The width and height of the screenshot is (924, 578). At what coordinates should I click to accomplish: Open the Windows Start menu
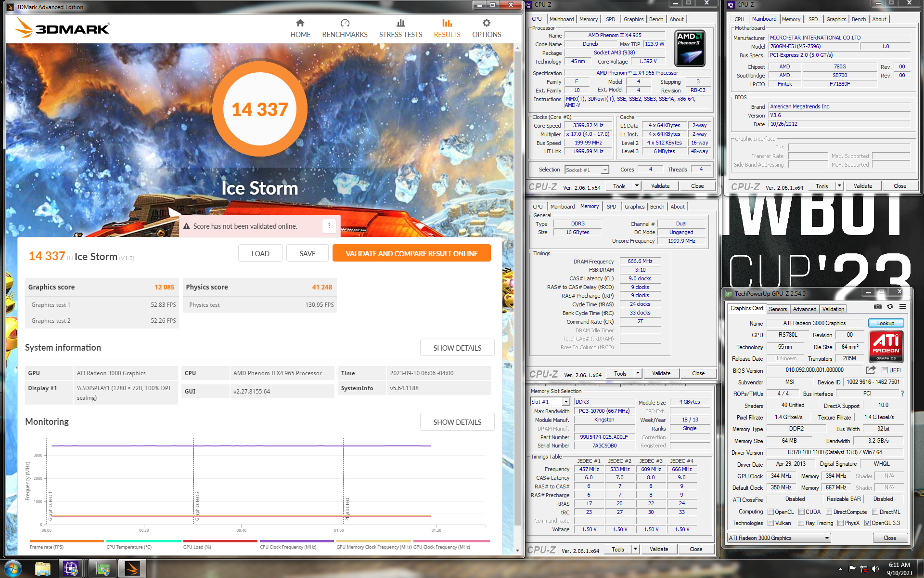(13, 569)
